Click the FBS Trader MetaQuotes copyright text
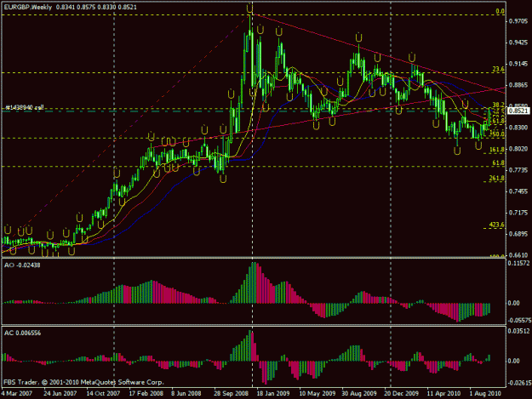Image resolution: width=532 pixels, height=399 pixels. click(x=83, y=382)
